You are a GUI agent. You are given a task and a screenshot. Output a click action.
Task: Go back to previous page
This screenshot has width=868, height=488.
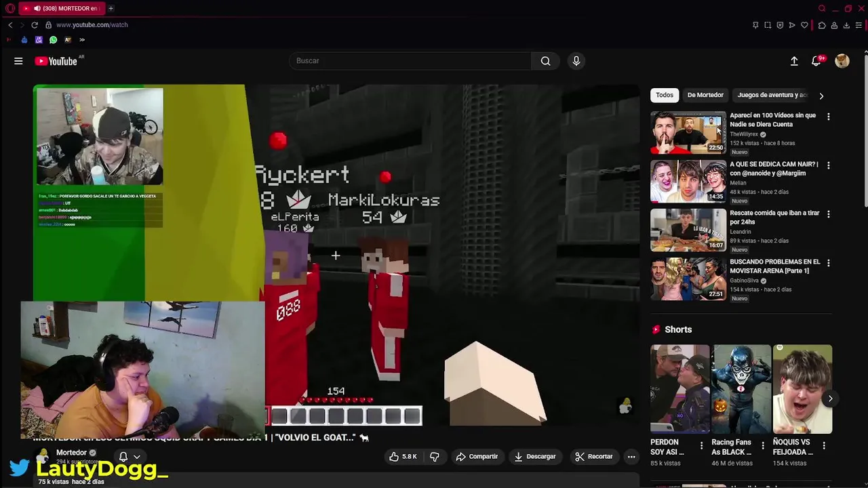coord(10,25)
